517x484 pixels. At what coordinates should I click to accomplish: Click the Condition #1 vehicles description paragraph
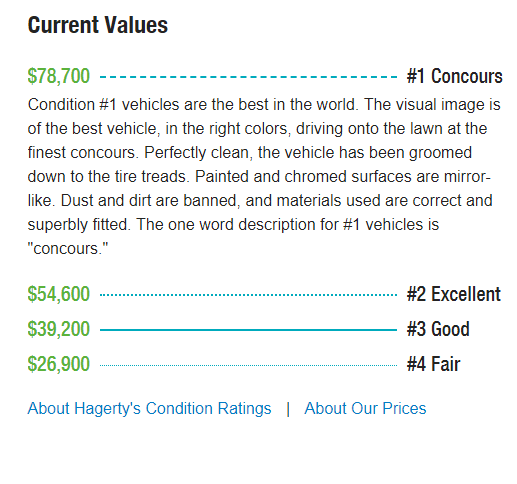click(264, 177)
